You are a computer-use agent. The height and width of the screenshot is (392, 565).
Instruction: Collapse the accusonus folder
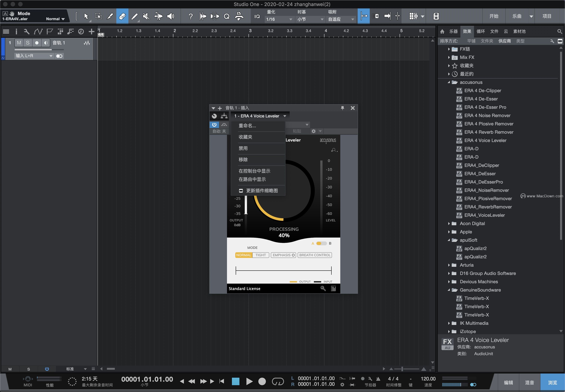coord(449,82)
